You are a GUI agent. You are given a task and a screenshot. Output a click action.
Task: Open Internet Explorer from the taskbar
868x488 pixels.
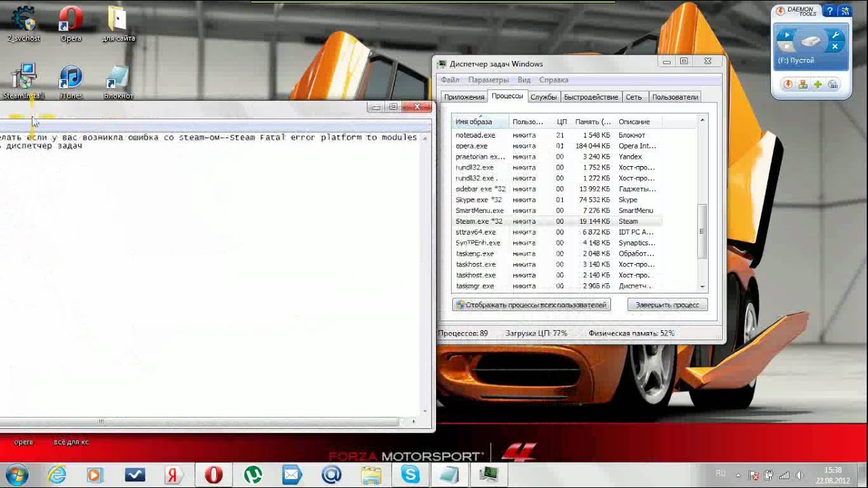(x=56, y=474)
